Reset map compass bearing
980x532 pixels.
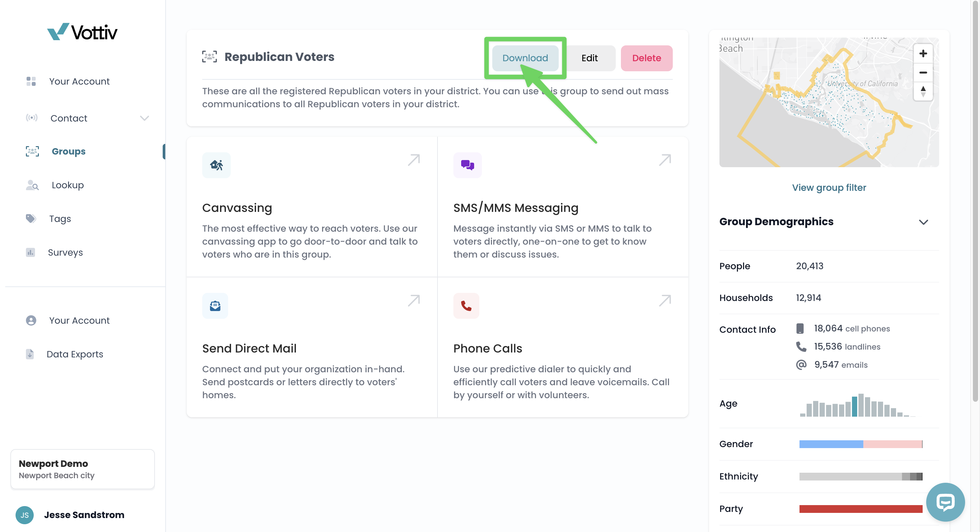coord(923,91)
